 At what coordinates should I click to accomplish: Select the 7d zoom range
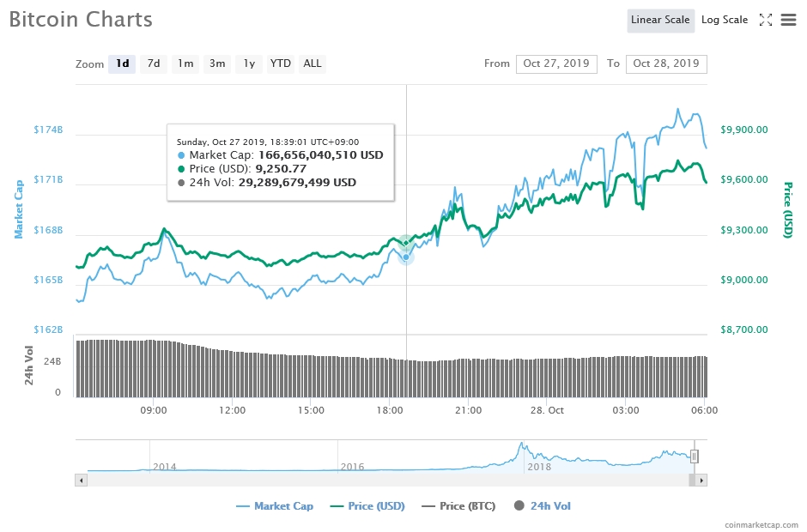click(154, 63)
